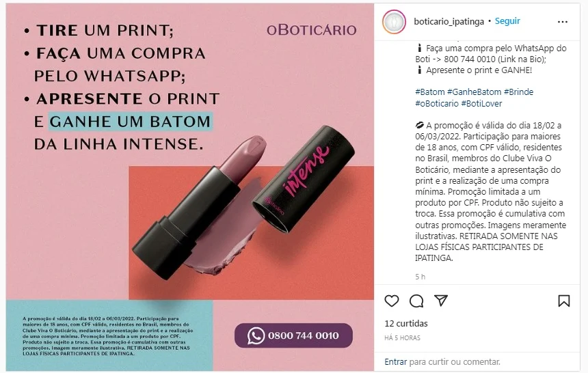The image size is (588, 373).
Task: Save the post with the bookmark icon
Action: (563, 301)
